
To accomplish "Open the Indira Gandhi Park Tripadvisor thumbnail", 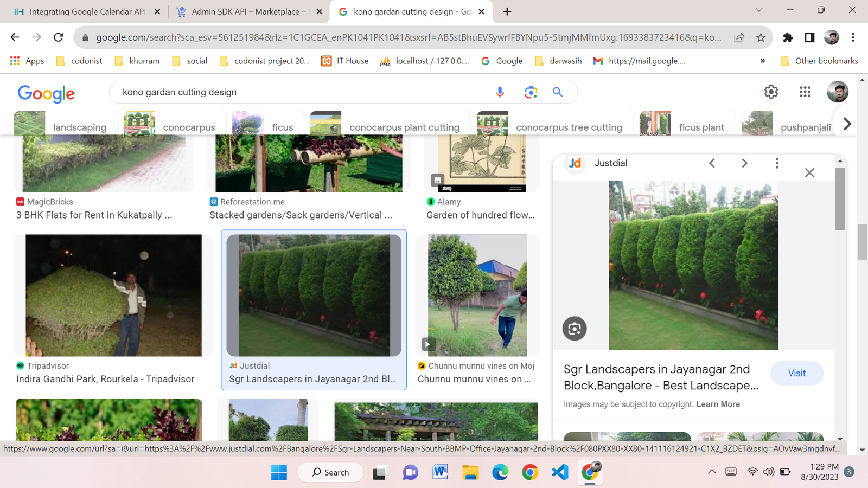I will point(113,296).
